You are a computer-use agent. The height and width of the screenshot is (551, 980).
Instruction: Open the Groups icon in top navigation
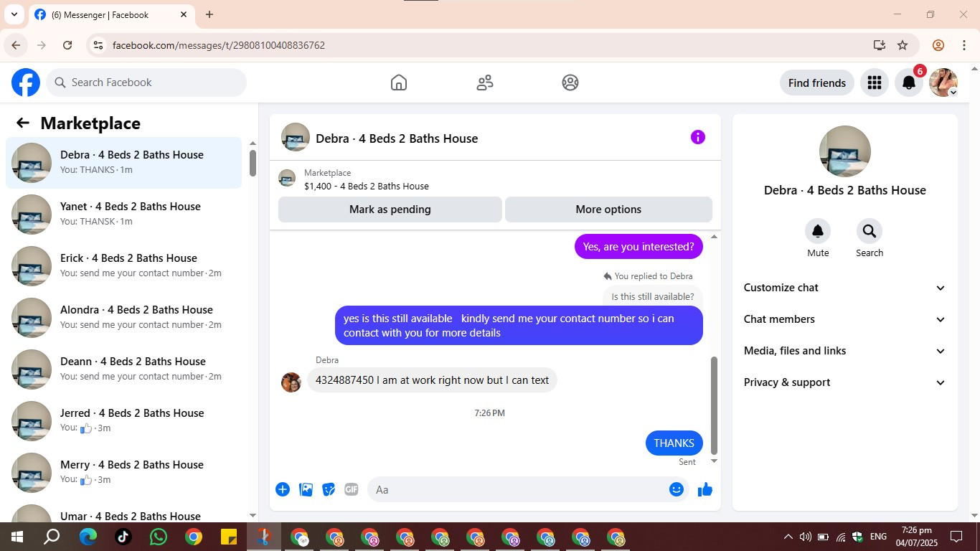pos(570,83)
